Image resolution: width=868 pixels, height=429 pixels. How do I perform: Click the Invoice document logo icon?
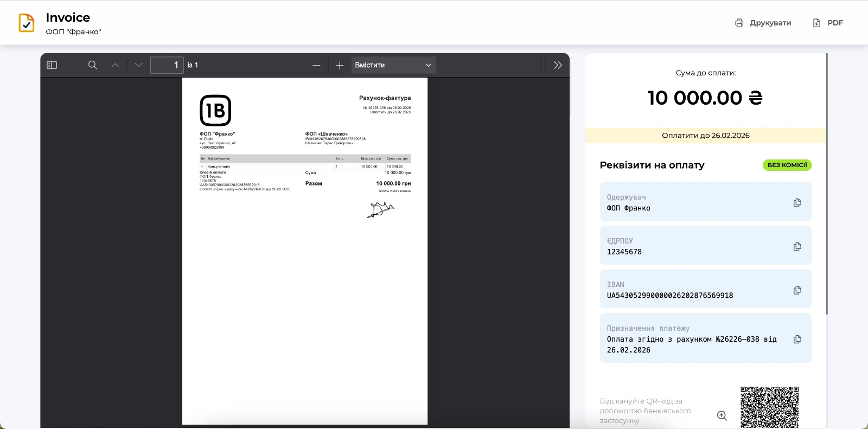(x=27, y=23)
